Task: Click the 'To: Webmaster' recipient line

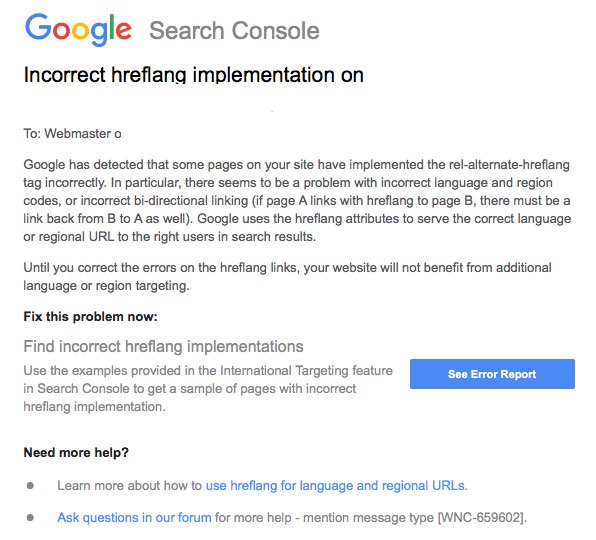Action: click(73, 133)
